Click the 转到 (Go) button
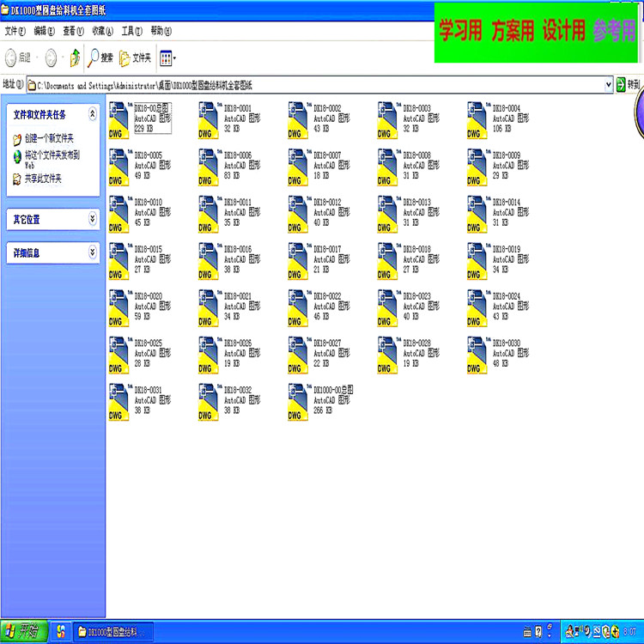The image size is (644, 644). tap(629, 85)
